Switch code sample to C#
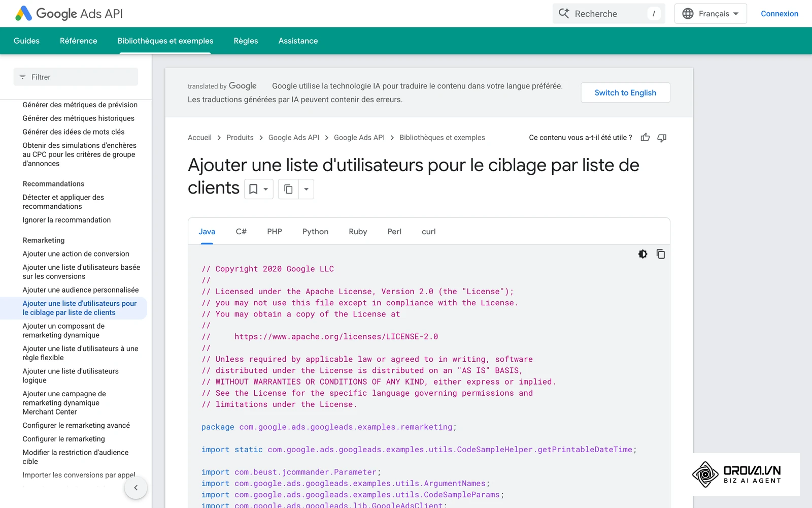The image size is (812, 508). 241,232
